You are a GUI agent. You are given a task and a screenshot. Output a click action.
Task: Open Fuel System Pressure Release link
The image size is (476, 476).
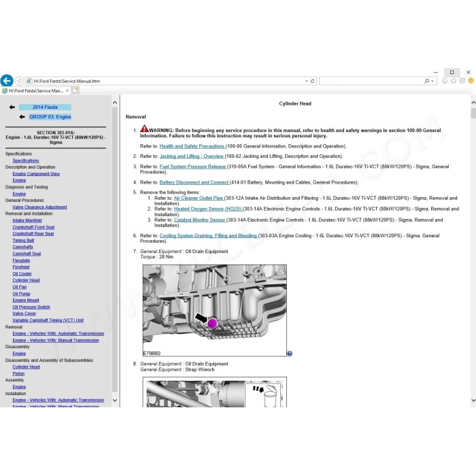(192, 167)
